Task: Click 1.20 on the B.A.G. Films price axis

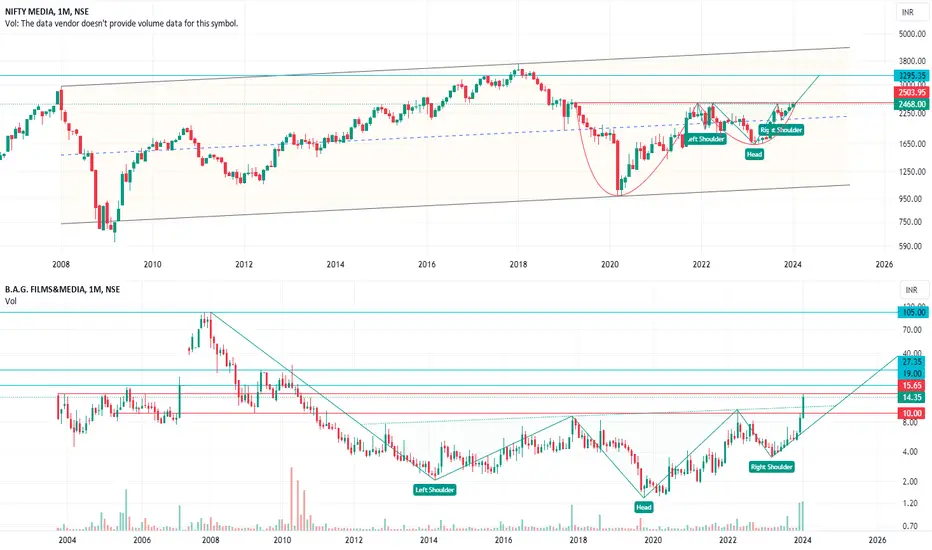Action: 910,503
